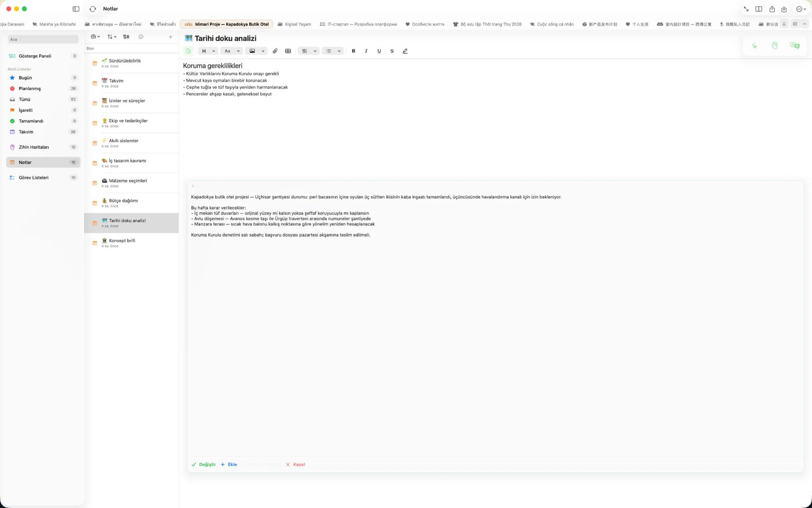
Task: Select the Tamamlandı list
Action: (x=43, y=121)
